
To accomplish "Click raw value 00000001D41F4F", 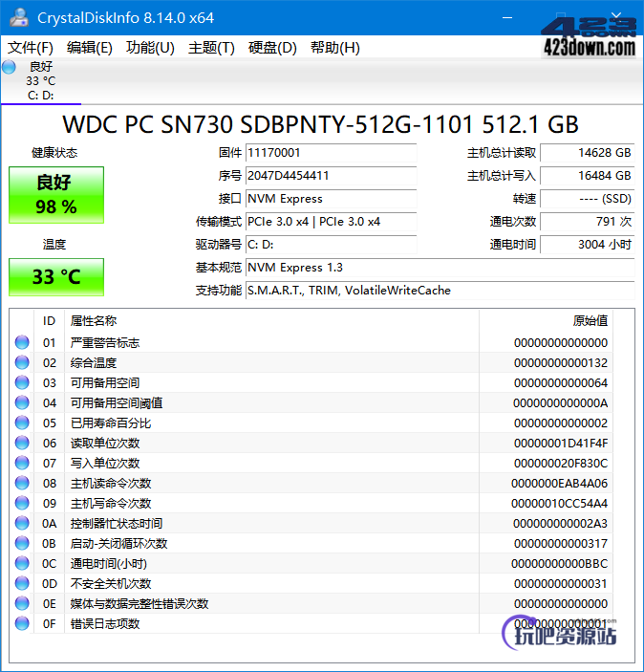I will [561, 444].
